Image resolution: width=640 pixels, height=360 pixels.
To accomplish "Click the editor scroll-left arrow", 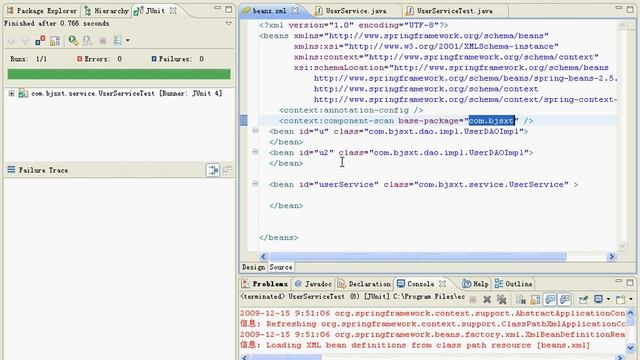I will (263, 256).
